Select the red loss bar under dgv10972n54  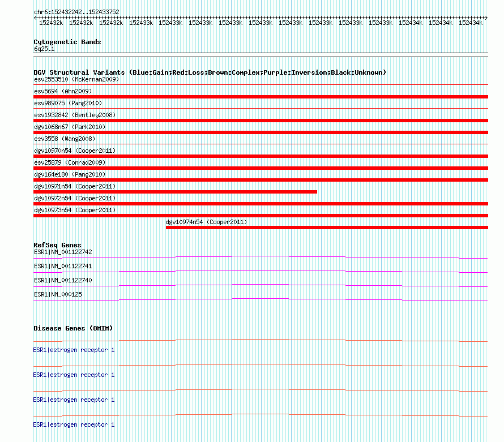[260, 204]
